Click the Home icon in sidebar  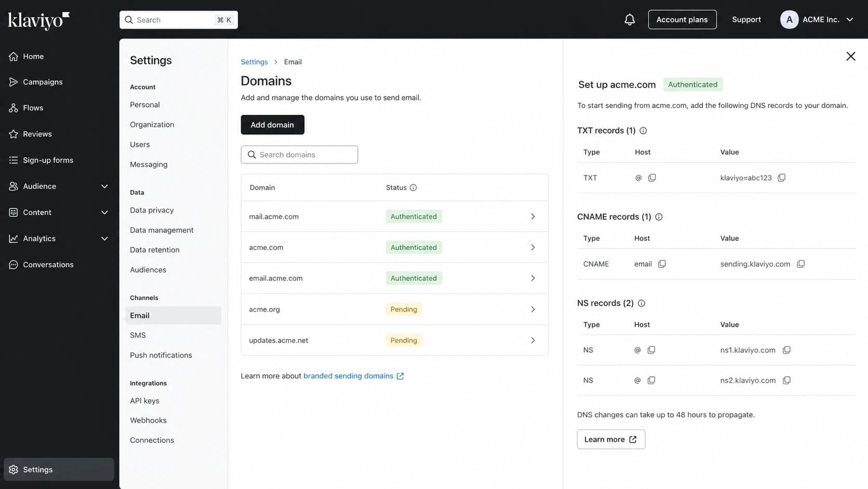pyautogui.click(x=13, y=56)
